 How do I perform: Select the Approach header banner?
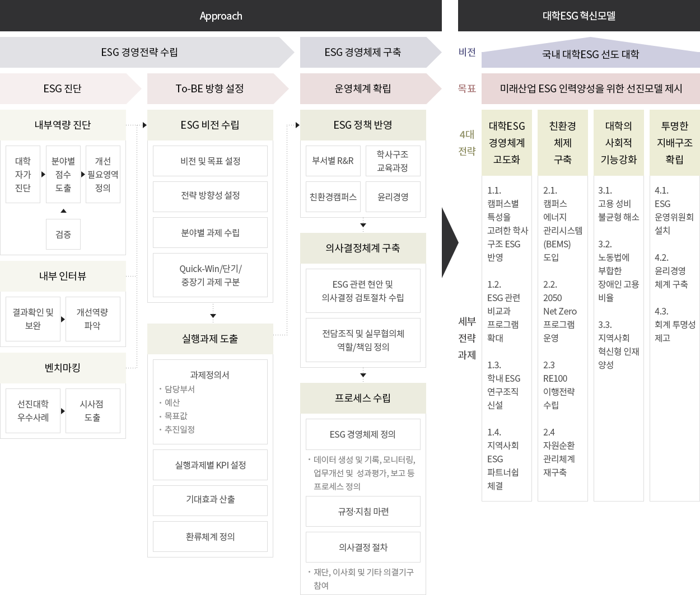point(221,16)
